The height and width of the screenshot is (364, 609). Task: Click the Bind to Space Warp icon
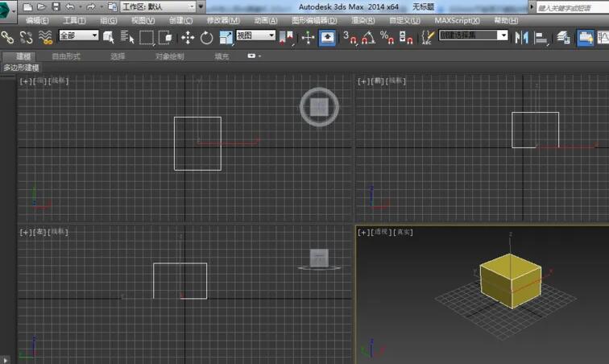46,37
